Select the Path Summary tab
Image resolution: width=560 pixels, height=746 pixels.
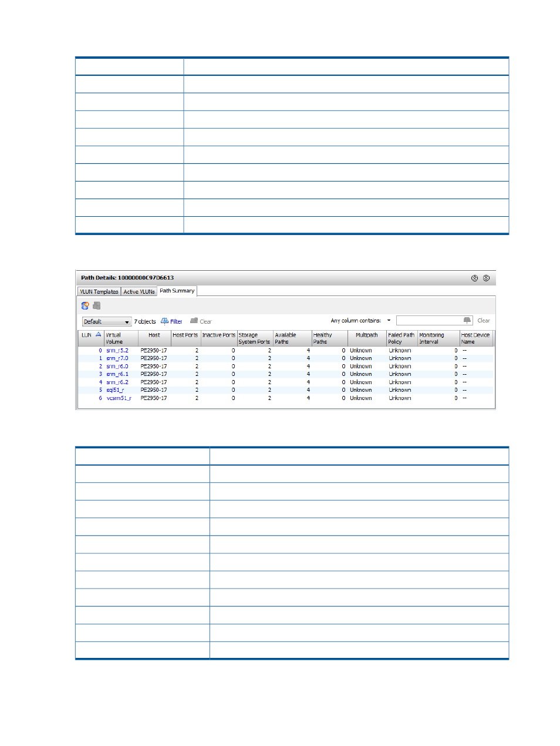pos(177,291)
